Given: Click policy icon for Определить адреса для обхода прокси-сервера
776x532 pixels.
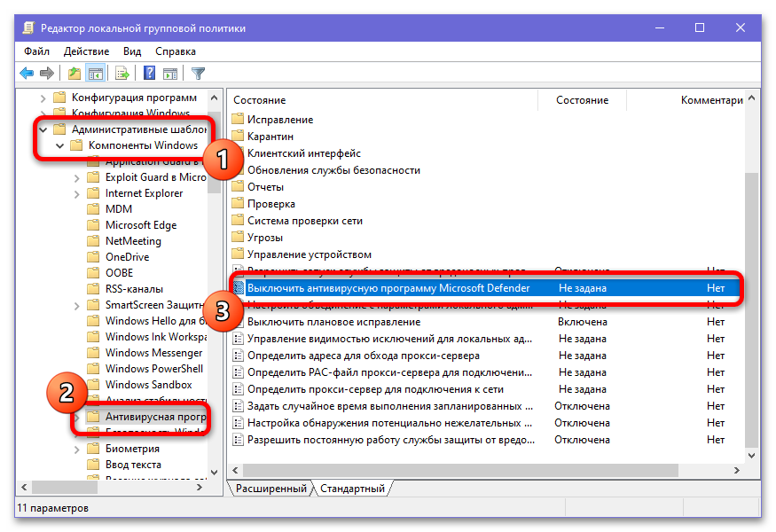Looking at the screenshot, I should click(238, 356).
